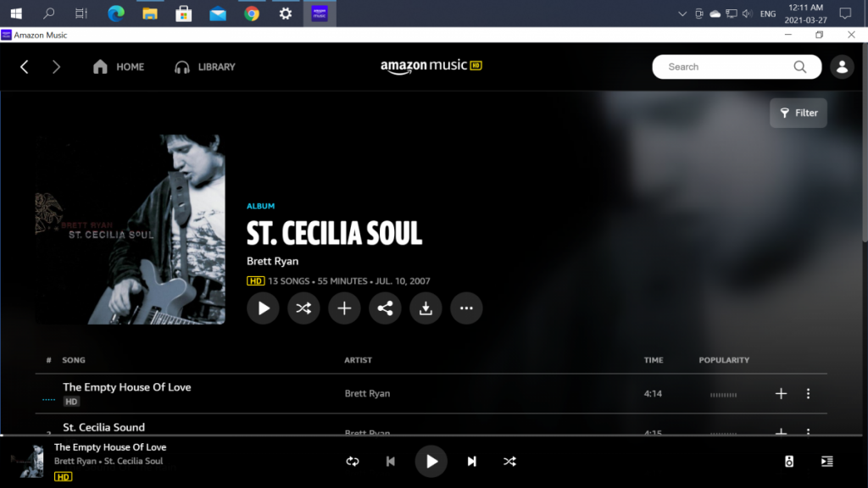Image resolution: width=868 pixels, height=488 pixels.
Task: Open the album's more options menu
Action: (x=467, y=308)
